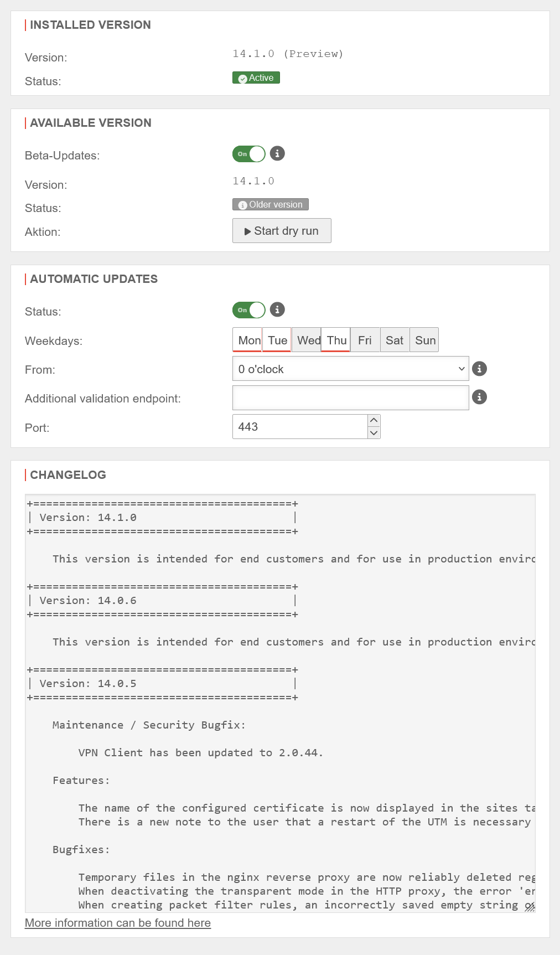This screenshot has width=560, height=955.
Task: Increase the Port number with up arrow
Action: (374, 421)
